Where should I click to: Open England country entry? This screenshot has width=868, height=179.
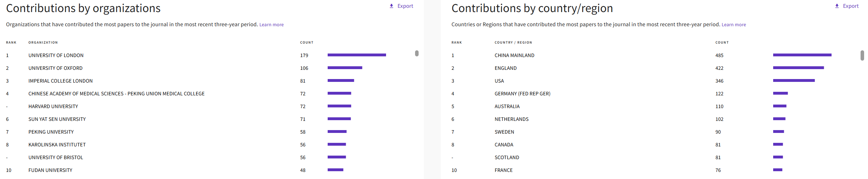click(x=506, y=68)
